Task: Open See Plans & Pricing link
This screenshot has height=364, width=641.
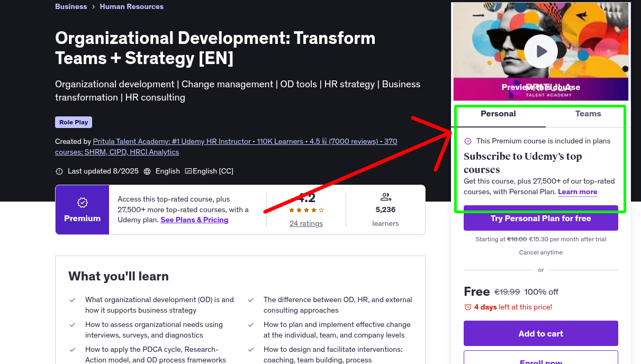Action: (194, 220)
